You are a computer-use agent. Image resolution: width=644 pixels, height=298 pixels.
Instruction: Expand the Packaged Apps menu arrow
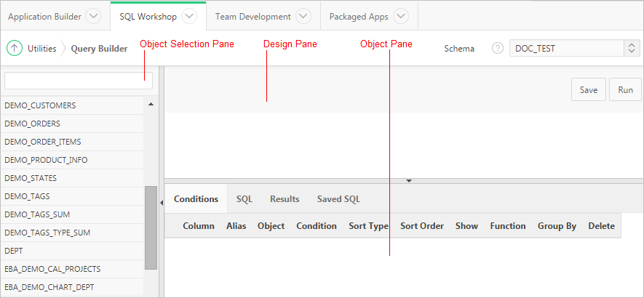click(400, 16)
